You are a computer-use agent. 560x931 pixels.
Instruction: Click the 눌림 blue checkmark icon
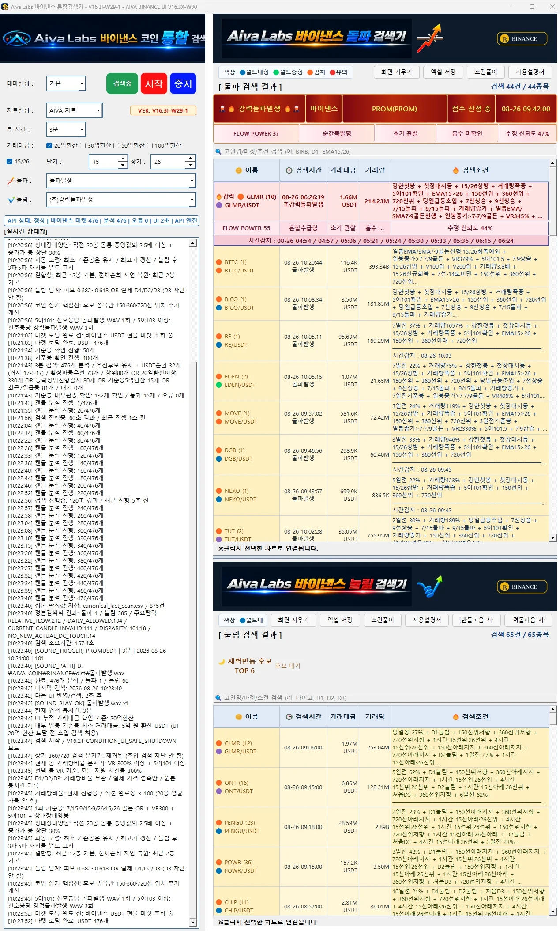click(11, 200)
